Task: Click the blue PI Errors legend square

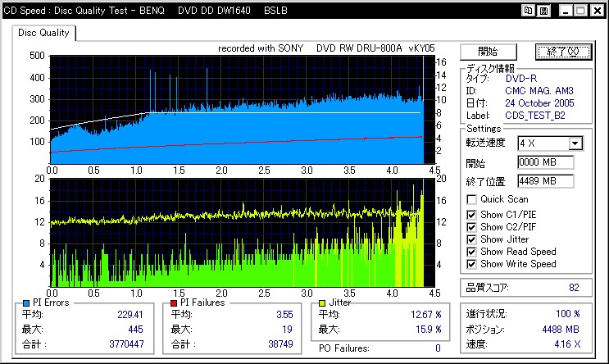Action: [x=26, y=303]
